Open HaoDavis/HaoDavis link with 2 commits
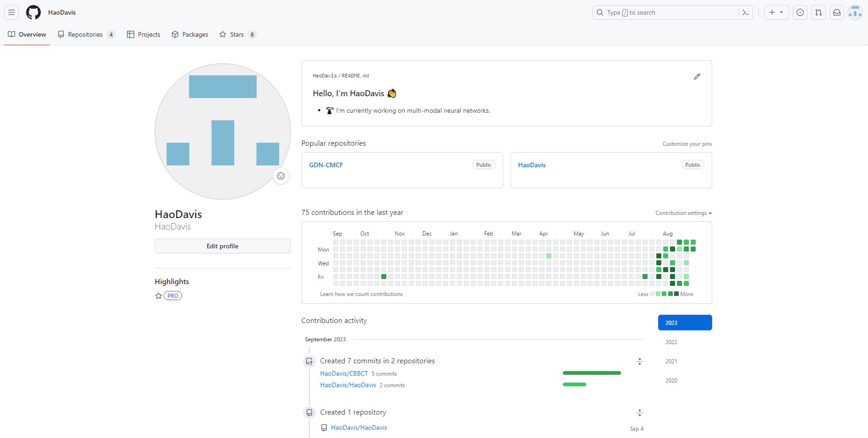The height and width of the screenshot is (438, 868). (x=348, y=385)
